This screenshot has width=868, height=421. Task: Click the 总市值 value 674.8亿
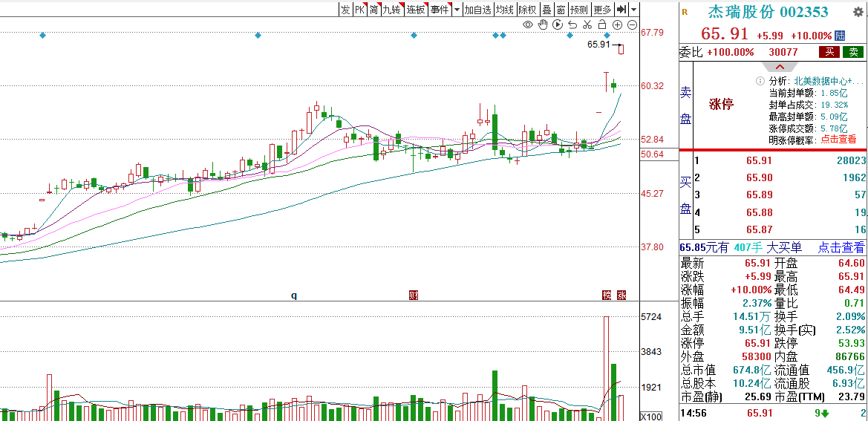(x=751, y=370)
